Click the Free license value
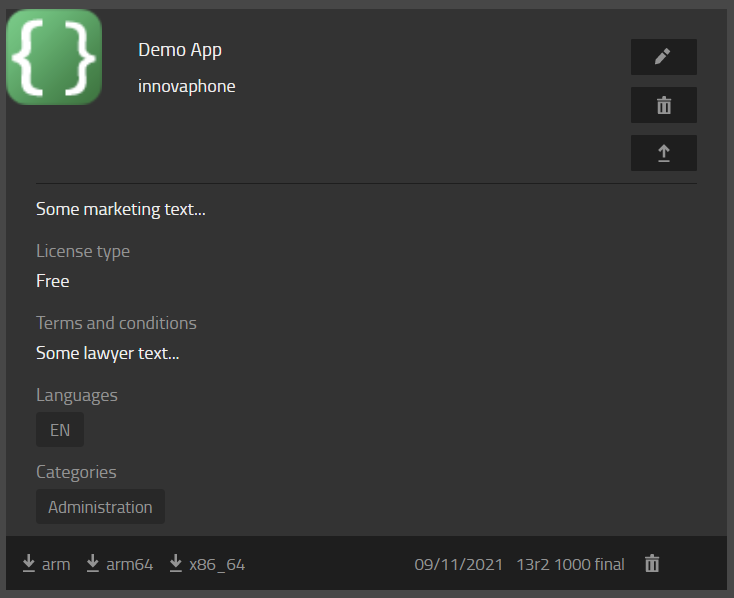Viewport: 734px width, 598px height. pos(53,281)
